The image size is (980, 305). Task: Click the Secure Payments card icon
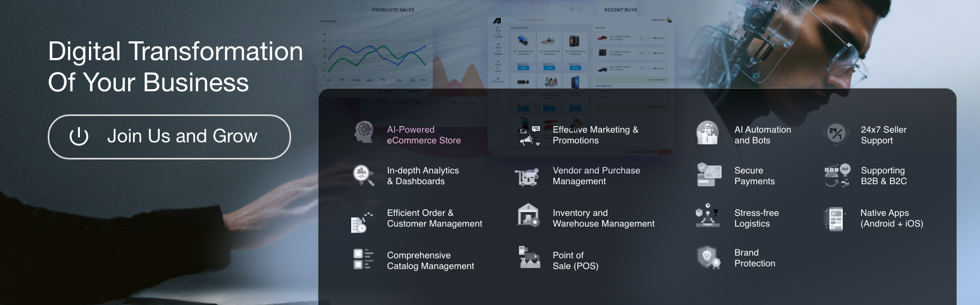tap(708, 175)
